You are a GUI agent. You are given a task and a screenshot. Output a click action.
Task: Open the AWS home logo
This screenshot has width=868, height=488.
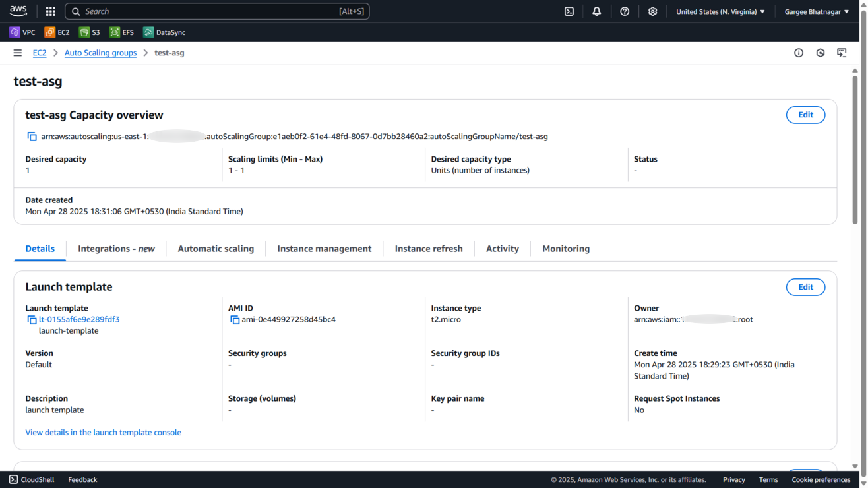(x=18, y=11)
